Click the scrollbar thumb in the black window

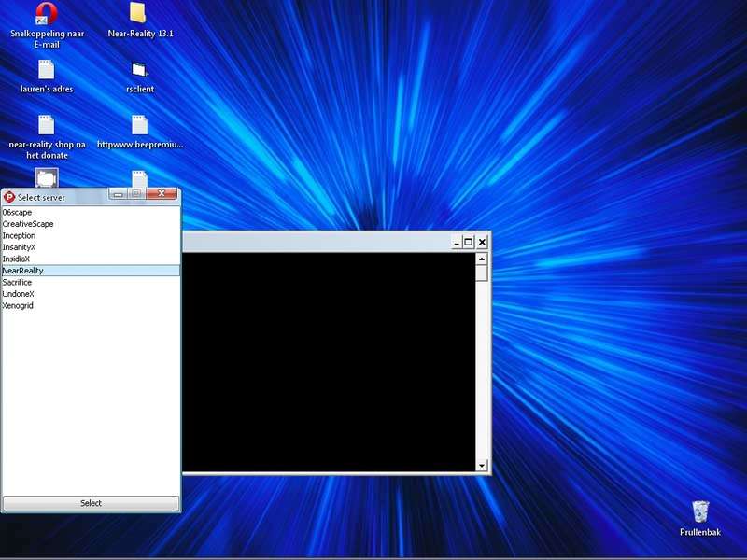tap(482, 273)
